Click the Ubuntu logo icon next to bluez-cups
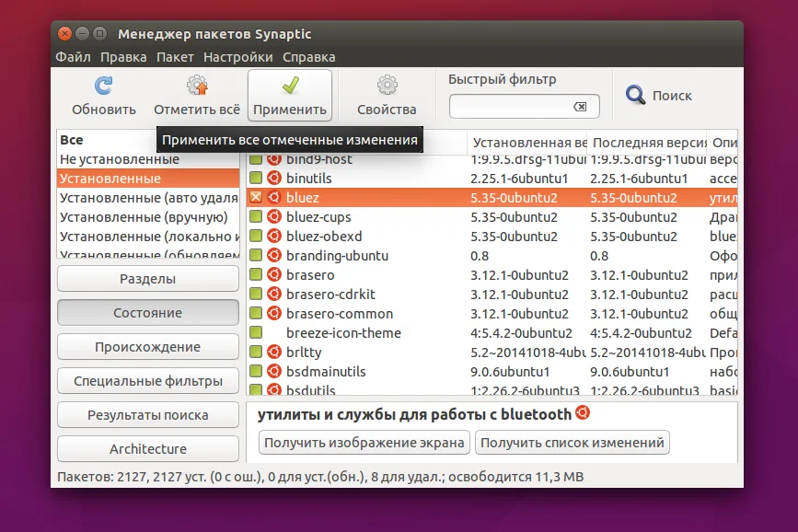 tap(274, 217)
